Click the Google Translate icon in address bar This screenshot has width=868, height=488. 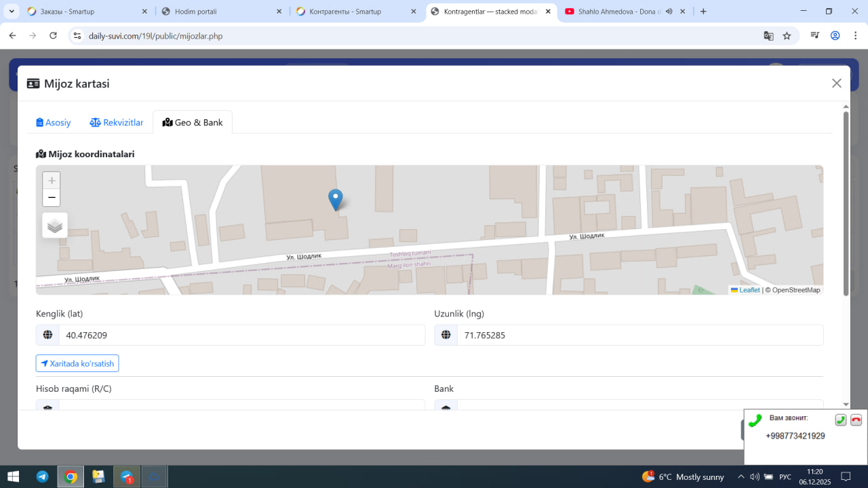click(x=768, y=36)
